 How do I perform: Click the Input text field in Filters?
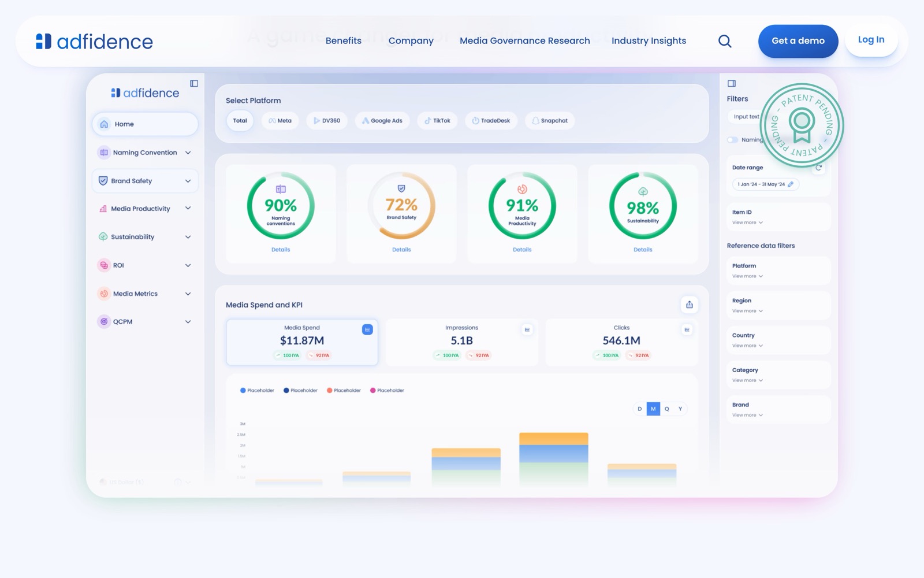746,117
